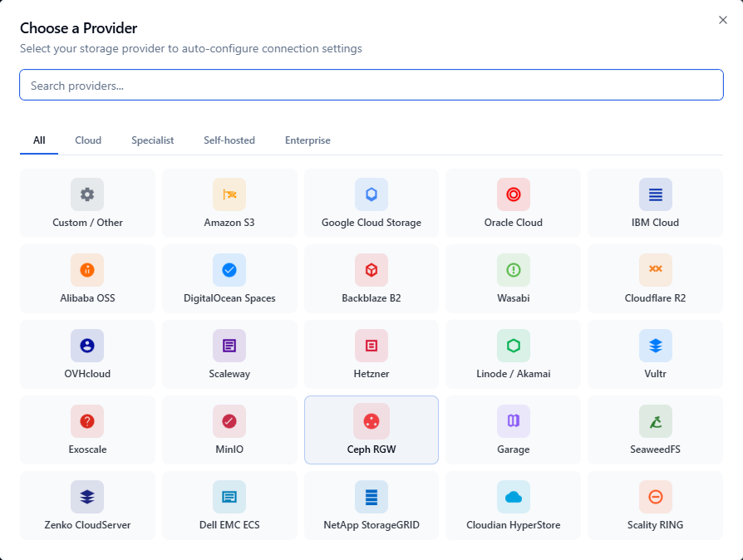Select the Cloudian HyperStore cloud icon
Screen dimensions: 743x560
513,497
